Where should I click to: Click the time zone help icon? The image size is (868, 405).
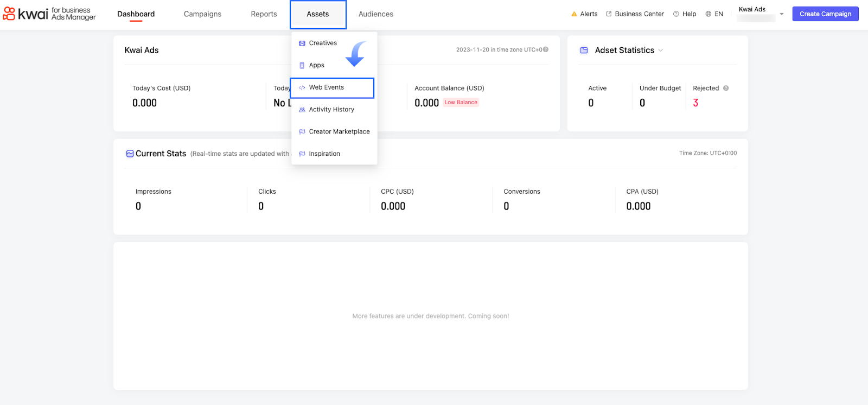546,49
